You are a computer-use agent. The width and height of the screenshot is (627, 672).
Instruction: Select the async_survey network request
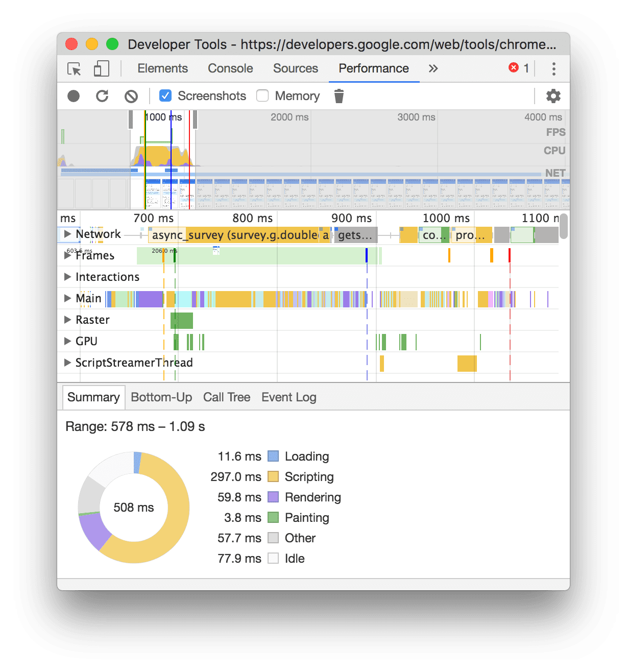tap(235, 235)
